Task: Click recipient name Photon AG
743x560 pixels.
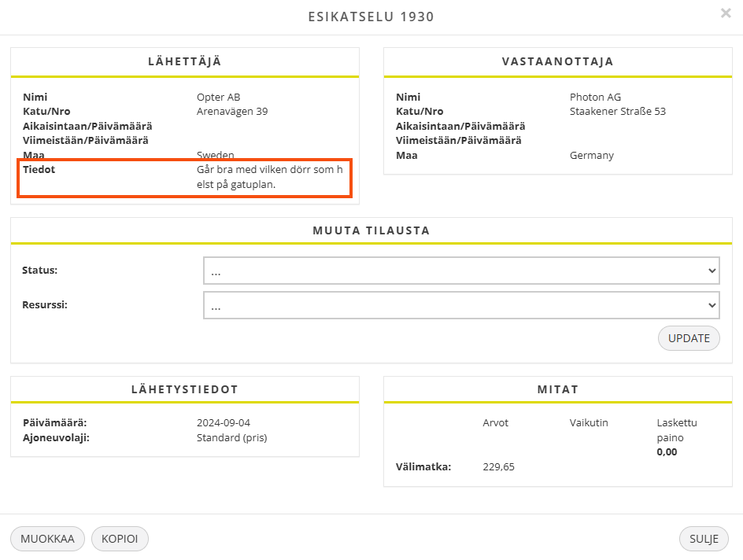Action: 595,98
